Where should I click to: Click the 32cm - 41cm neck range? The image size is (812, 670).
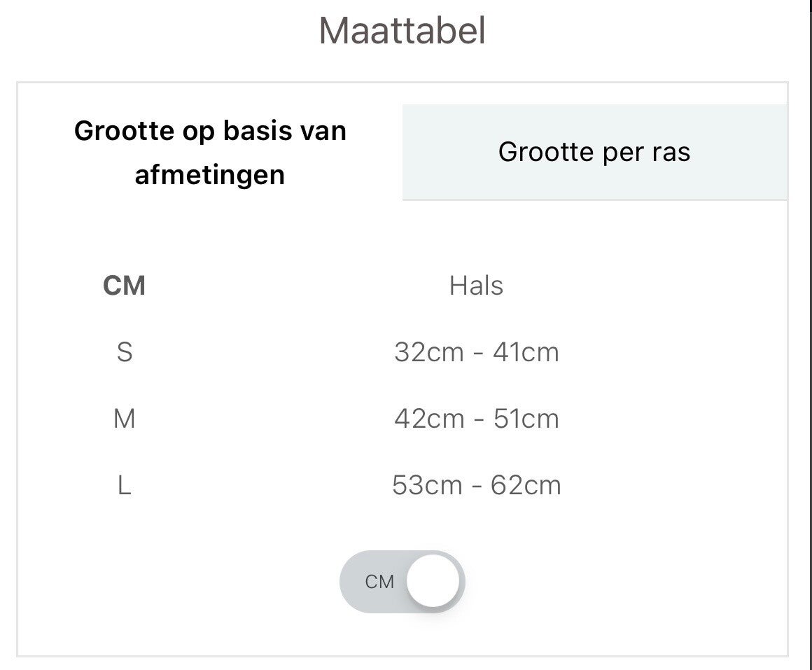[476, 351]
